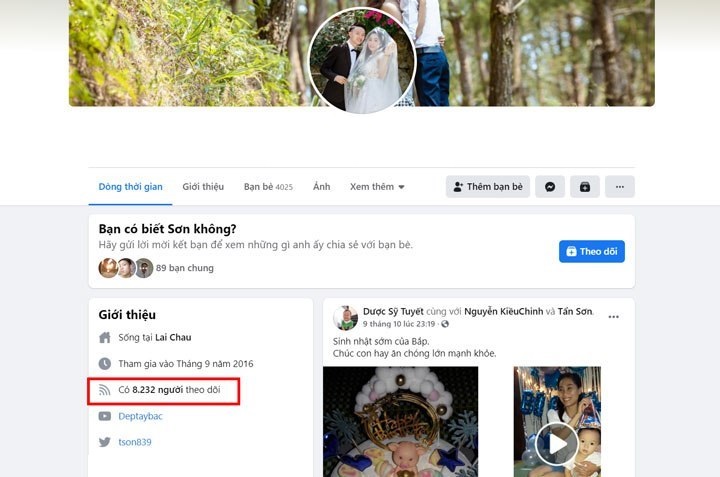The width and height of the screenshot is (720, 477).
Task: Open the 89 bạn chung link
Action: 185,268
